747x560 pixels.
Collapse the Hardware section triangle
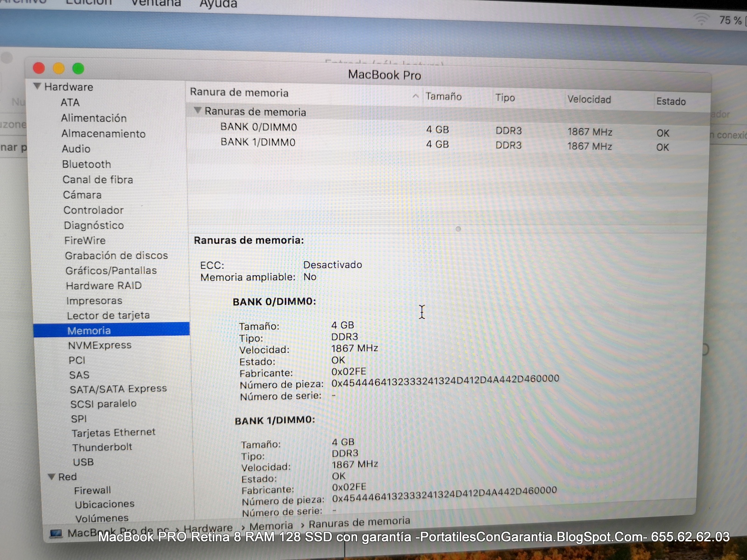tap(37, 86)
